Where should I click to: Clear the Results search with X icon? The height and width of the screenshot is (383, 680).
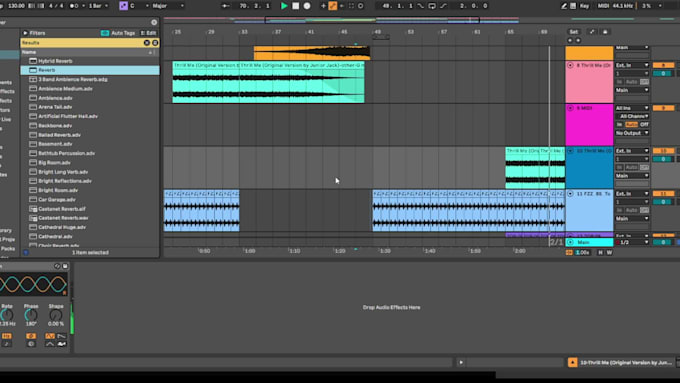147,43
